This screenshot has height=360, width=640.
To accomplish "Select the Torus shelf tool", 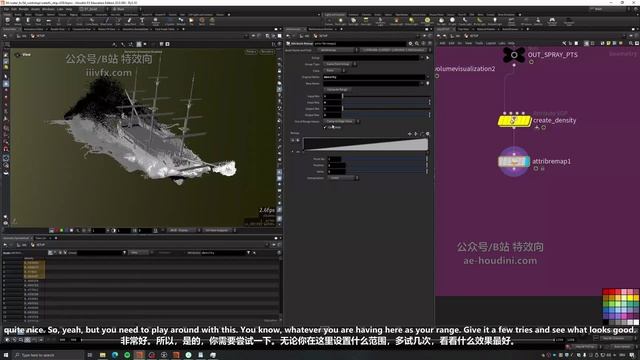I will pos(38,21).
